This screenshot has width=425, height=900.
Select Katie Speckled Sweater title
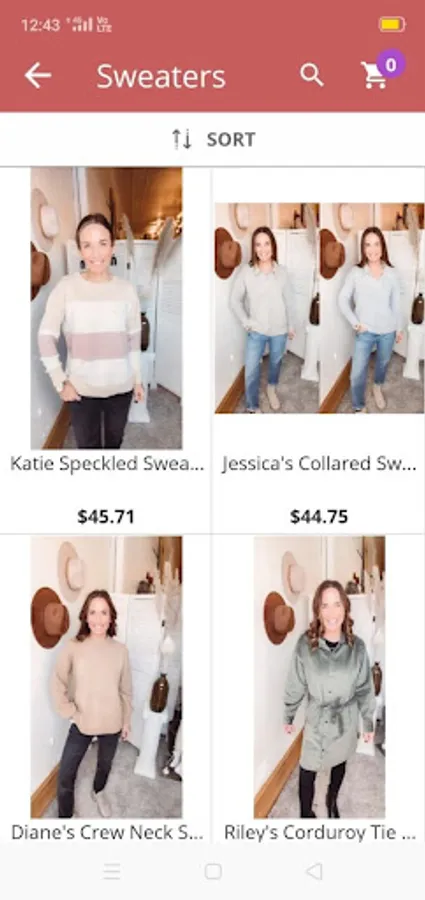107,464
